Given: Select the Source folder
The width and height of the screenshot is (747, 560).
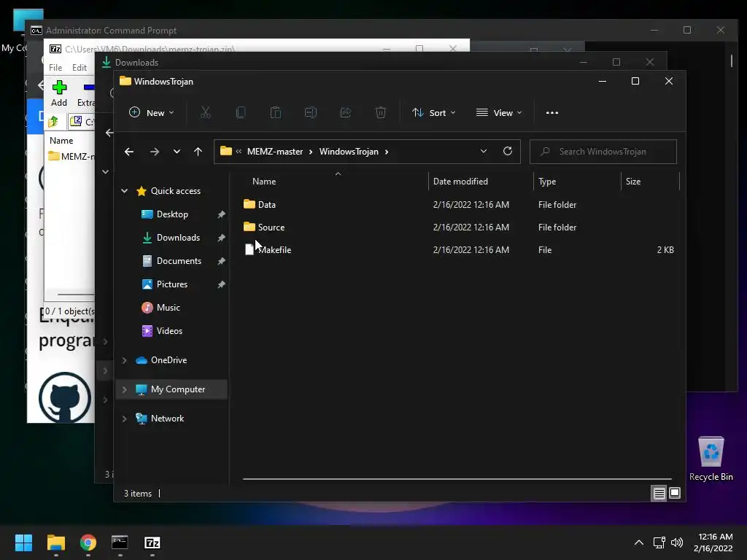Looking at the screenshot, I should click(x=271, y=227).
